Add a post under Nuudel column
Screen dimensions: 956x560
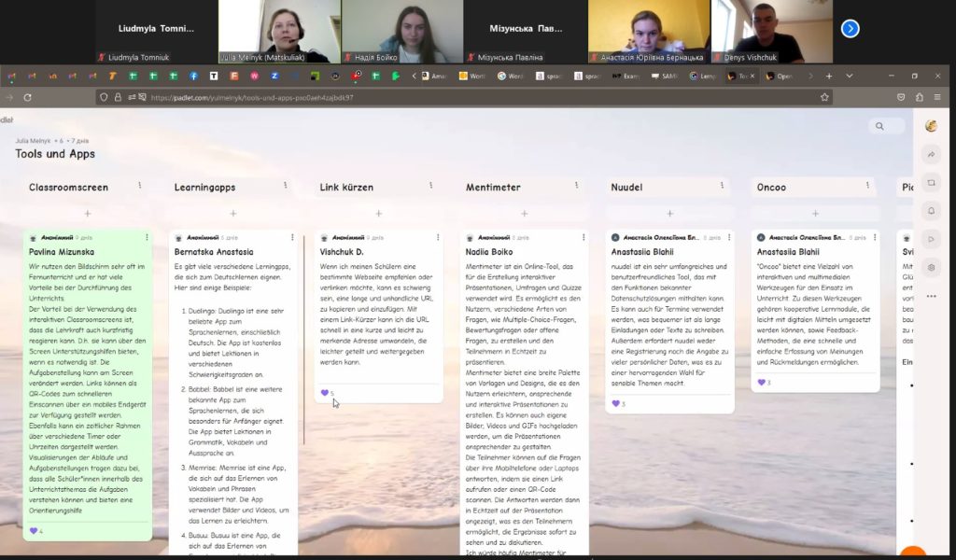pyautogui.click(x=670, y=214)
